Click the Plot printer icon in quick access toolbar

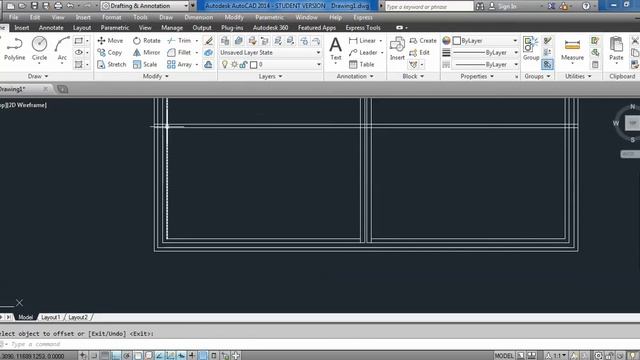(58, 6)
